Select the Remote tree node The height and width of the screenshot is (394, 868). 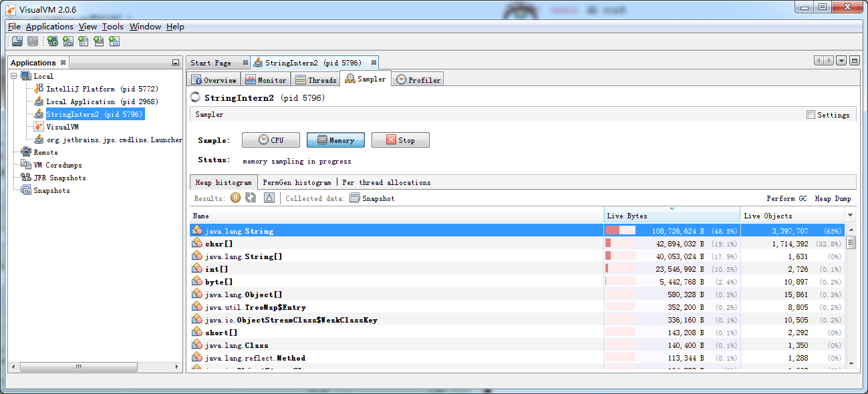(x=39, y=152)
